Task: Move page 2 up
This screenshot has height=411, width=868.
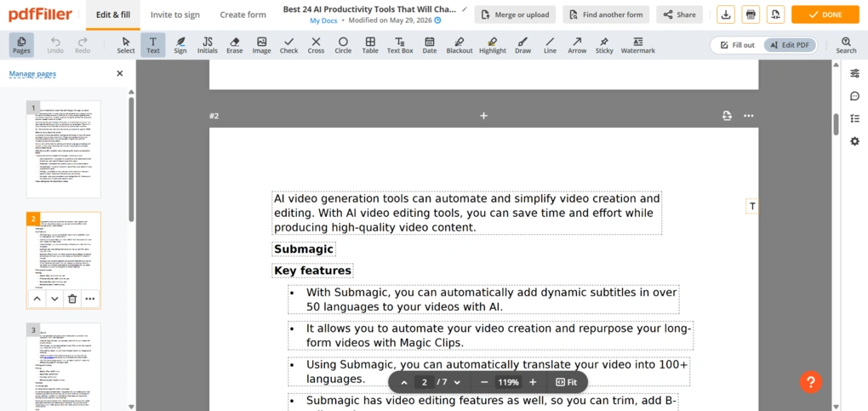Action: pyautogui.click(x=37, y=300)
